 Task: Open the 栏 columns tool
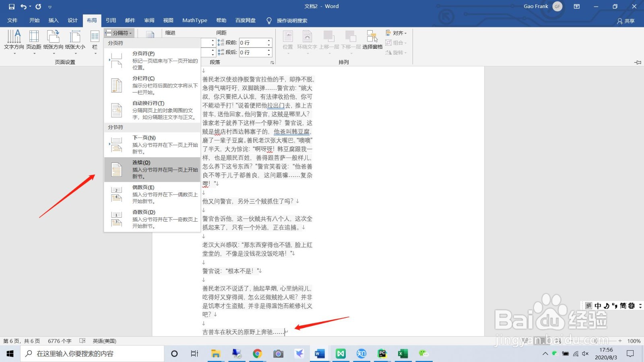95,40
